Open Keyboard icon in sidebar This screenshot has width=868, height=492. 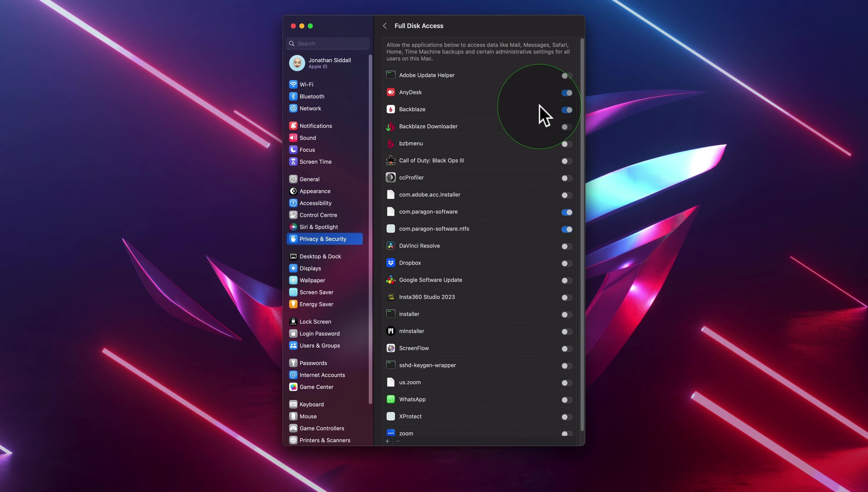[x=293, y=404]
